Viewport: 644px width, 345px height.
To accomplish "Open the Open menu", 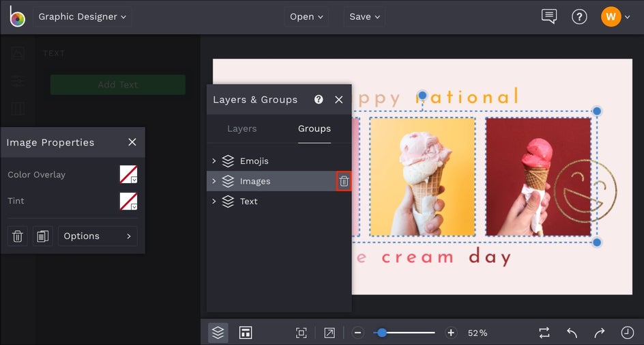I will tap(306, 17).
